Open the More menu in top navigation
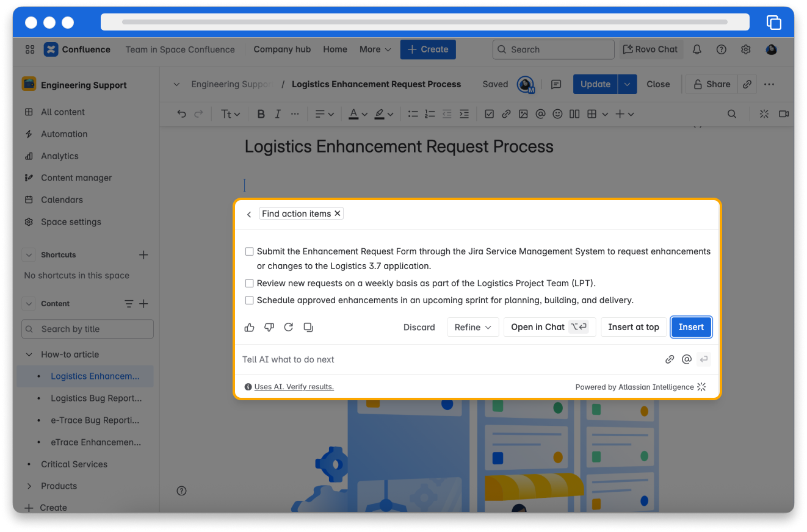807x532 pixels. pyautogui.click(x=375, y=49)
